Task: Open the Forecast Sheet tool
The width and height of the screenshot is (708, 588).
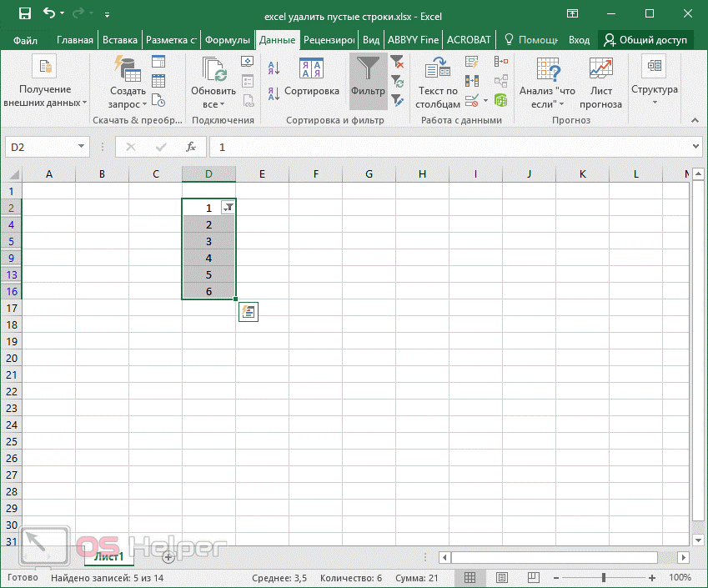Action: click(600, 83)
